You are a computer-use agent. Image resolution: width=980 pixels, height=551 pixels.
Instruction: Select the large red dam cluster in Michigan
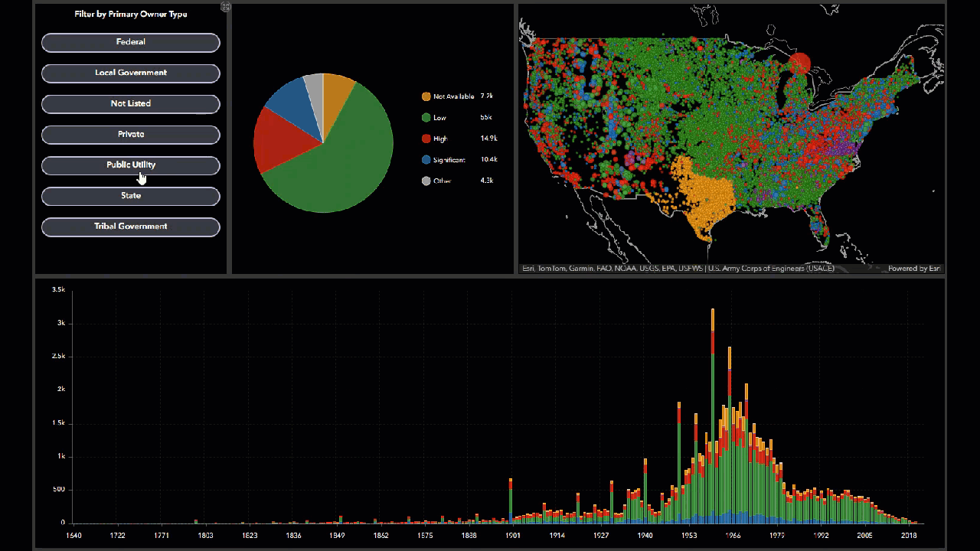tap(799, 64)
